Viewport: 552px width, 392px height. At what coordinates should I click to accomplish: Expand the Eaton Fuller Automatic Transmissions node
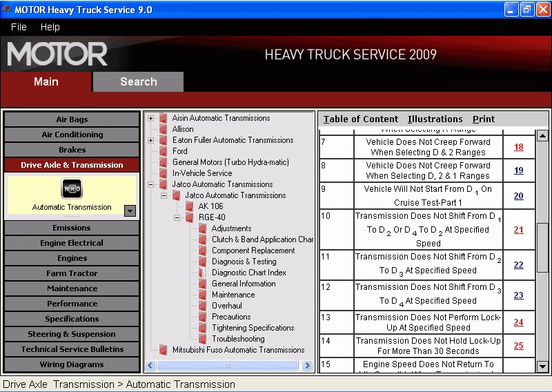[x=150, y=141]
